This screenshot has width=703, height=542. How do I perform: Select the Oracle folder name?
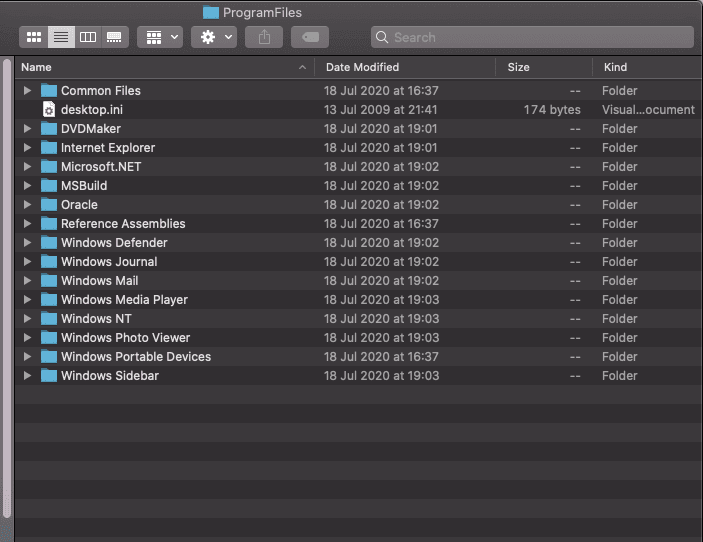(79, 205)
